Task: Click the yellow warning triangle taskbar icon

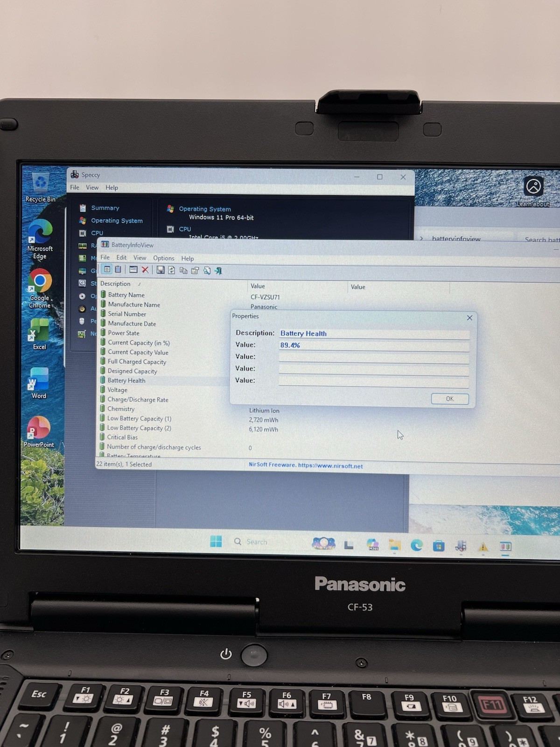Action: click(x=483, y=547)
